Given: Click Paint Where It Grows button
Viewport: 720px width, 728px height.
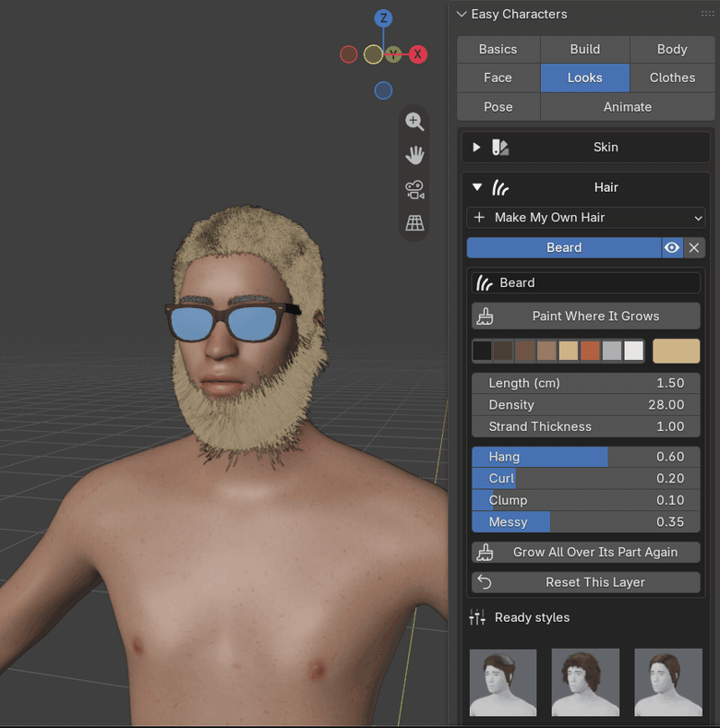Looking at the screenshot, I should tap(586, 316).
